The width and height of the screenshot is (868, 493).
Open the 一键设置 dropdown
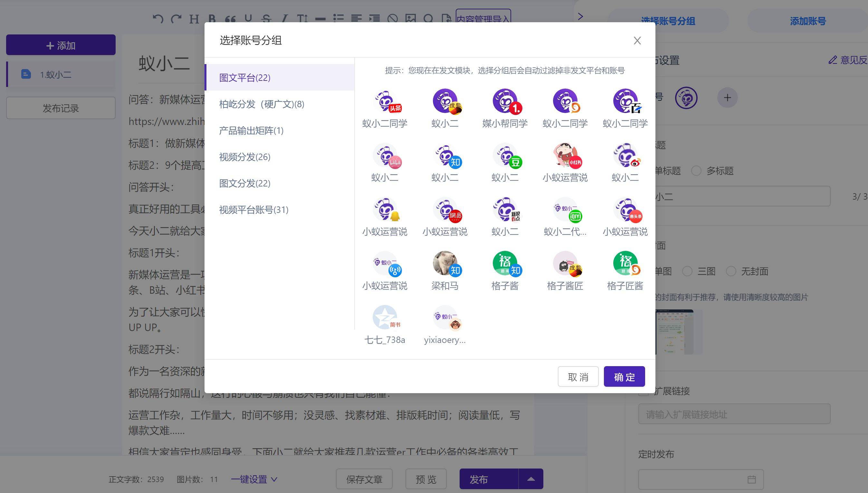254,479
